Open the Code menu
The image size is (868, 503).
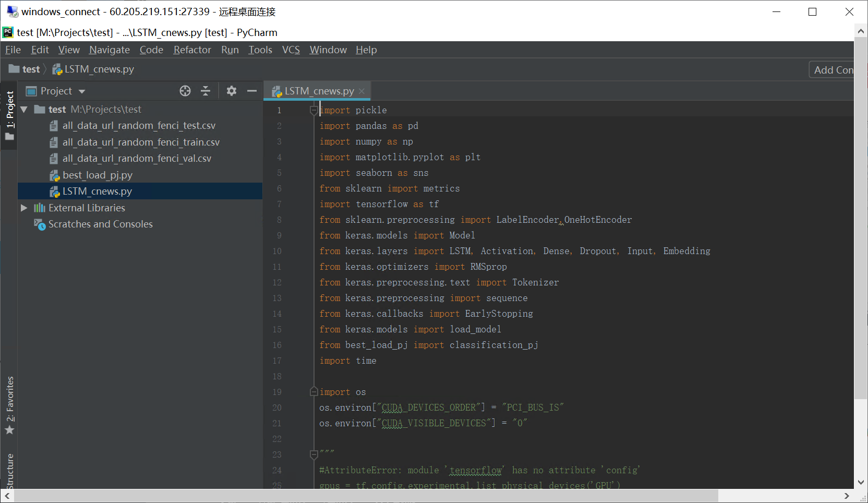[151, 50]
